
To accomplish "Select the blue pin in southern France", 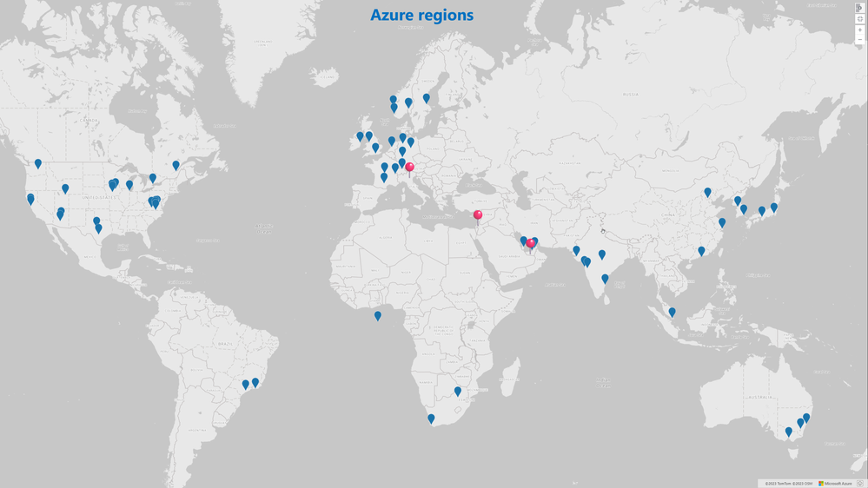I will click(384, 178).
